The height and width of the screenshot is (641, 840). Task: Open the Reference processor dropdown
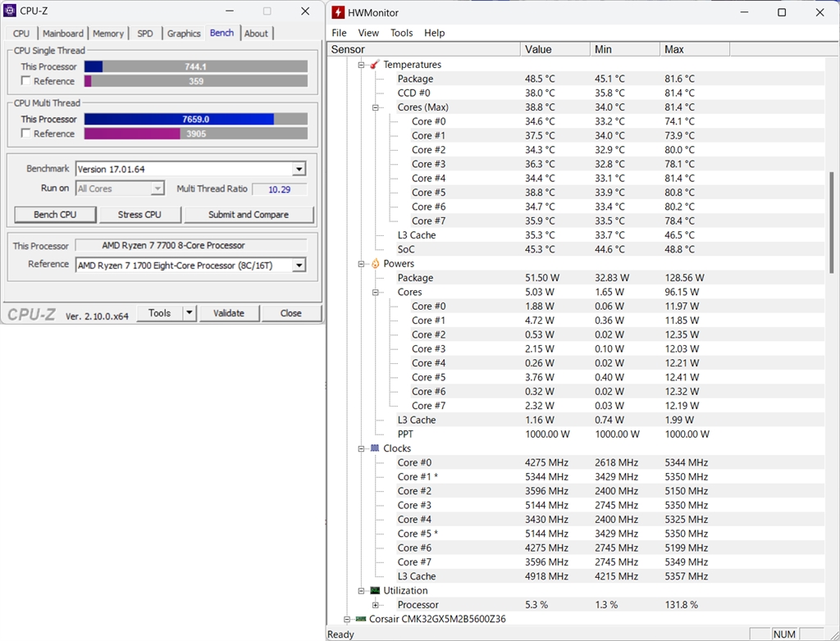(299, 265)
